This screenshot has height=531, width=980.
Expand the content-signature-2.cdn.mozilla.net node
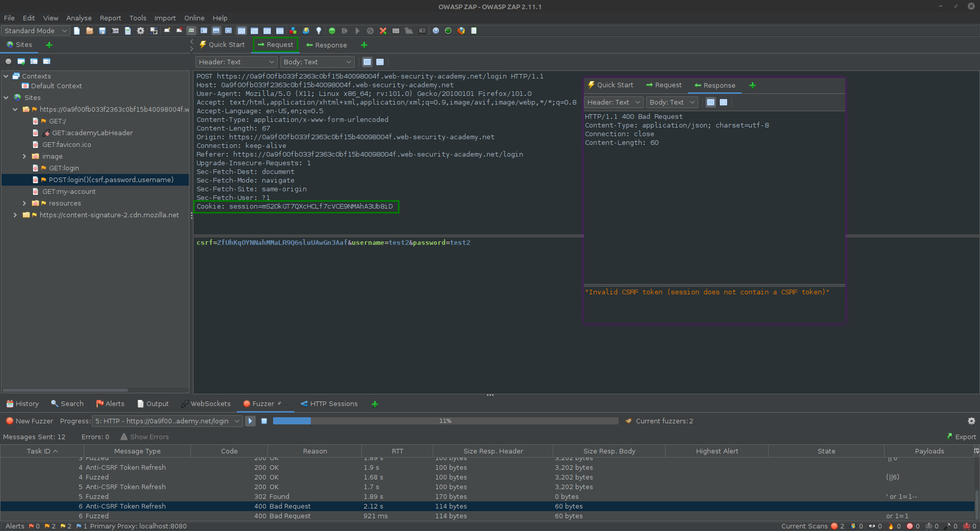point(15,215)
